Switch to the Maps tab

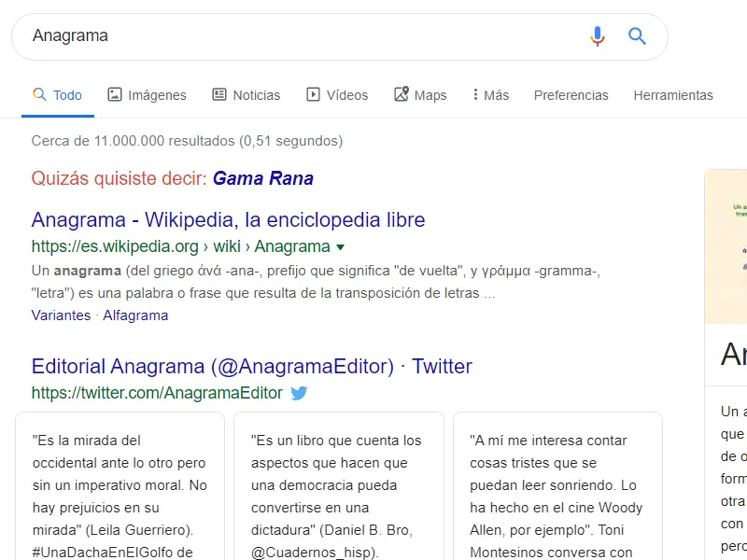pos(420,95)
